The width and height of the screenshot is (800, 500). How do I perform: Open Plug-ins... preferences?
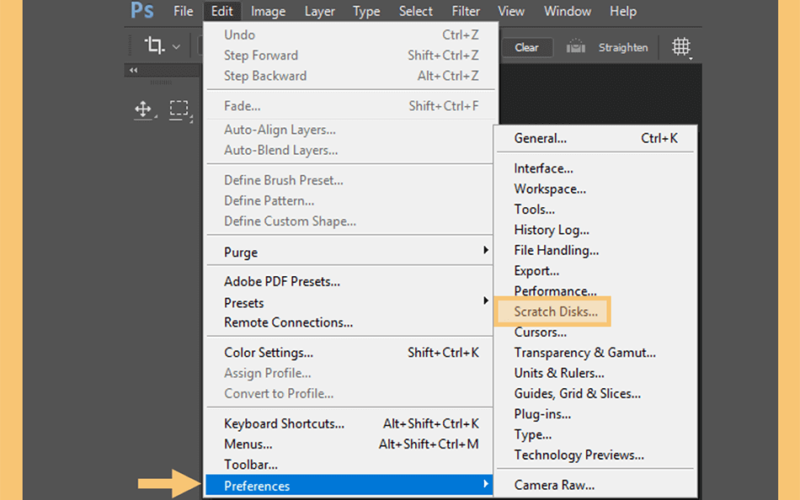coord(595,414)
